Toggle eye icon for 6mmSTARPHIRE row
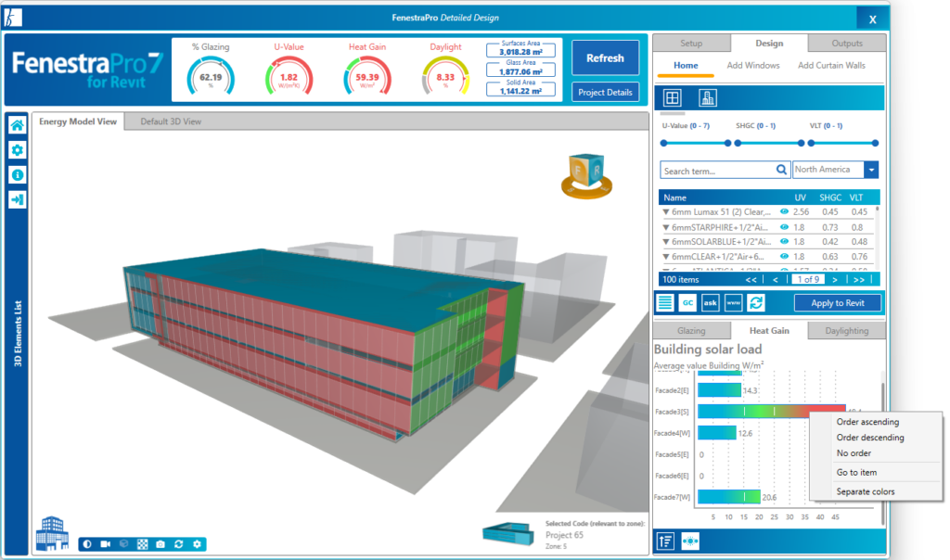The height and width of the screenshot is (560, 950). (x=784, y=227)
